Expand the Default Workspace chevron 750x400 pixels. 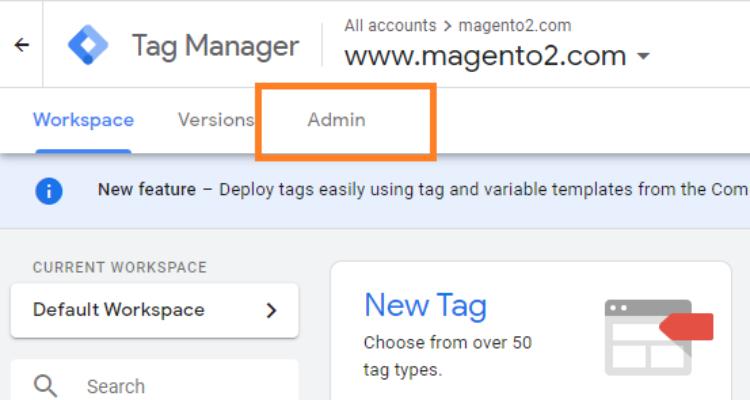pos(271,310)
